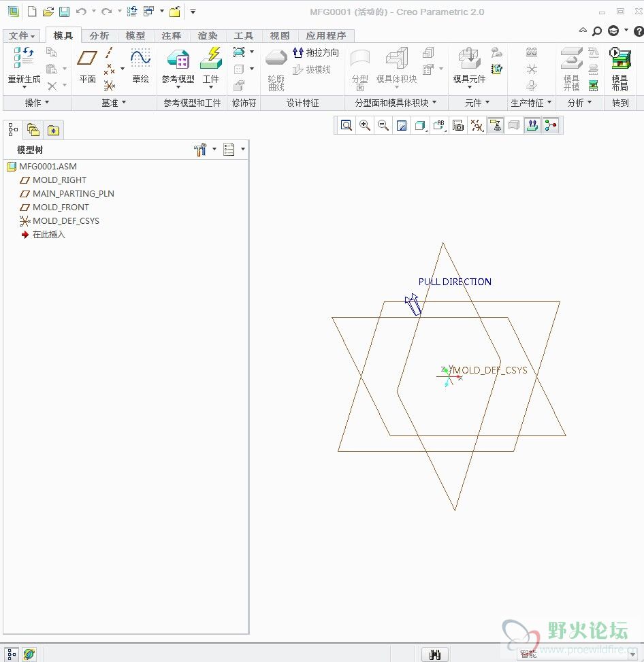Image resolution: width=644 pixels, height=662 pixels.
Task: Click the Reference Model (参考模型) icon
Action: 178,59
